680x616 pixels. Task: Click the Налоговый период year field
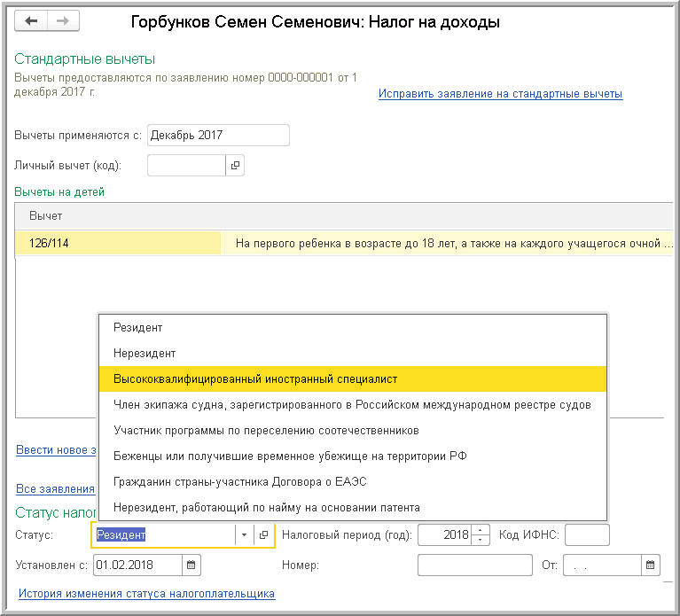tap(444, 534)
